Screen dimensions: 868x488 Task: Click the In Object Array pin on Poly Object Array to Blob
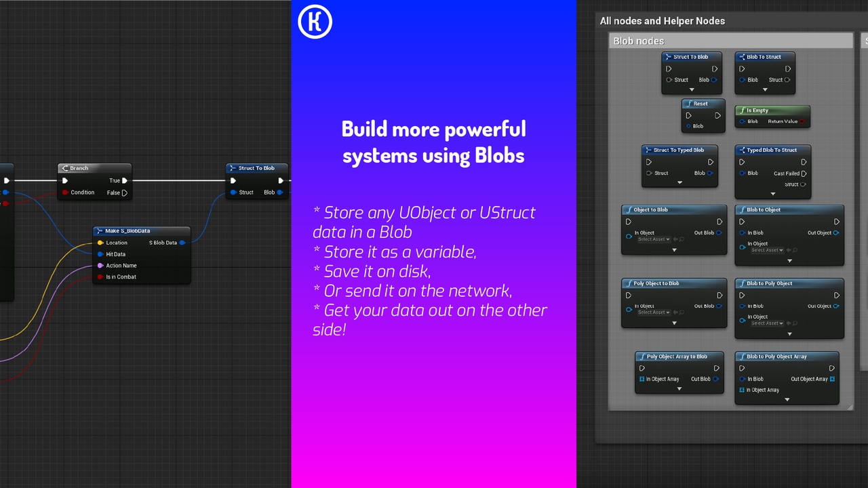pyautogui.click(x=642, y=380)
